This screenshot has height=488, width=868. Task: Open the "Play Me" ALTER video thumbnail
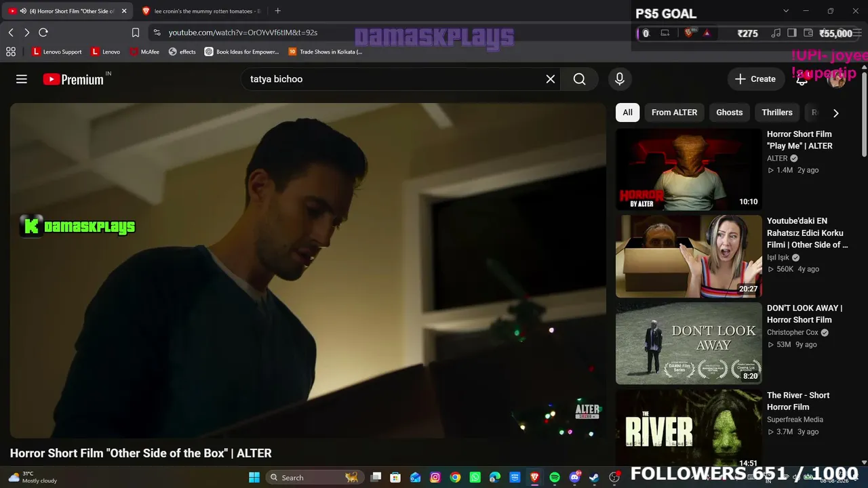(689, 169)
